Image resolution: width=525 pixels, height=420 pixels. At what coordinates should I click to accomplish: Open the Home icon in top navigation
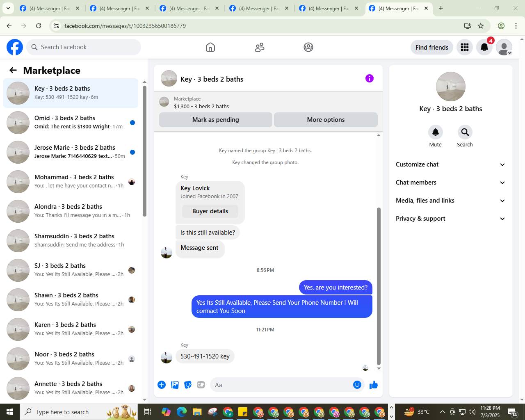coord(210,47)
